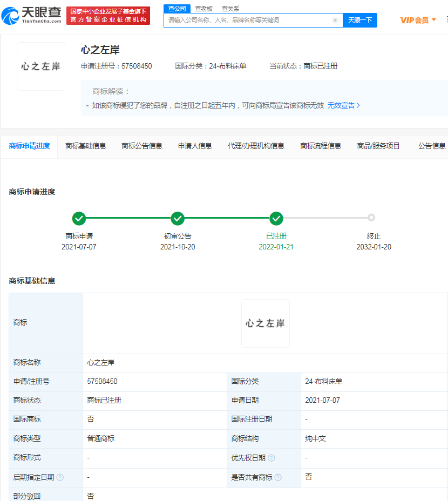Click the 心之左岸 value in the 商标名称 row
This screenshot has width=448, height=501.
[x=100, y=363]
